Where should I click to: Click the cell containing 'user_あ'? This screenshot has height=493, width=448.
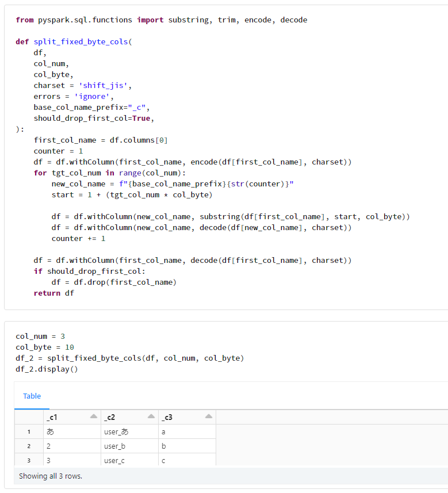click(x=129, y=431)
